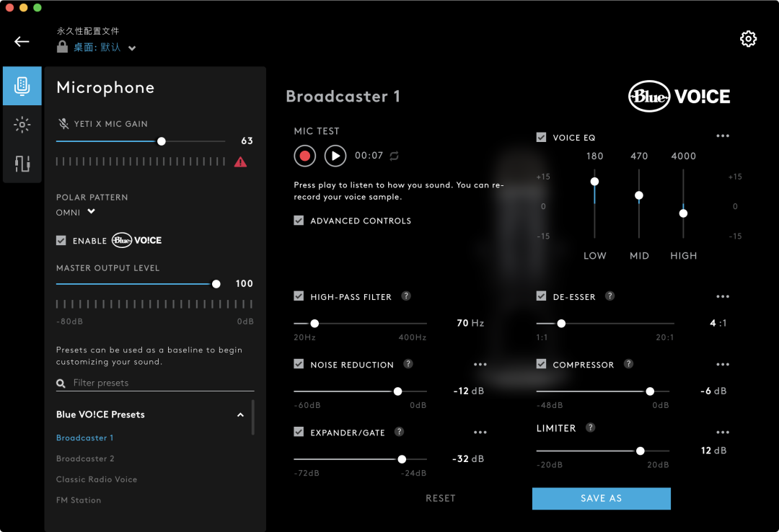This screenshot has width=779, height=532.
Task: Show help for Expander/Gate
Action: [x=399, y=432]
